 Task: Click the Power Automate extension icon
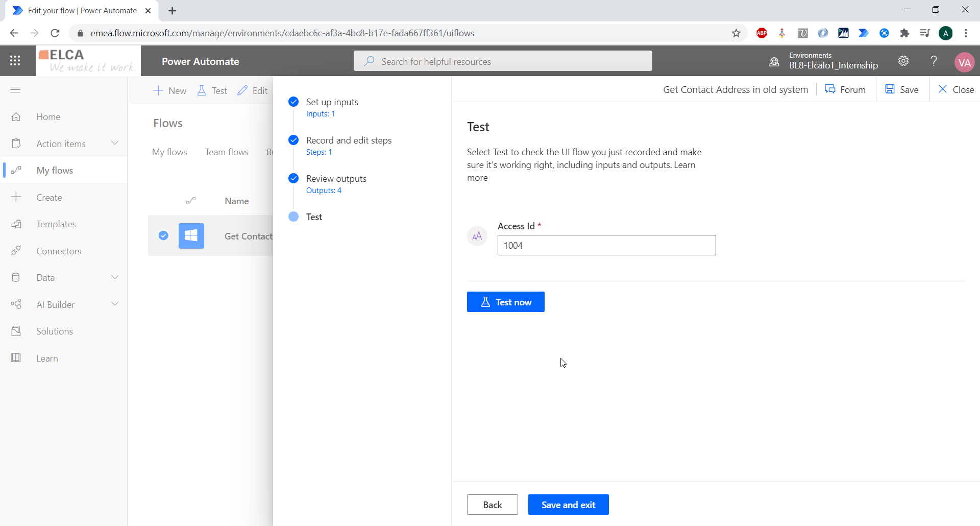click(864, 33)
